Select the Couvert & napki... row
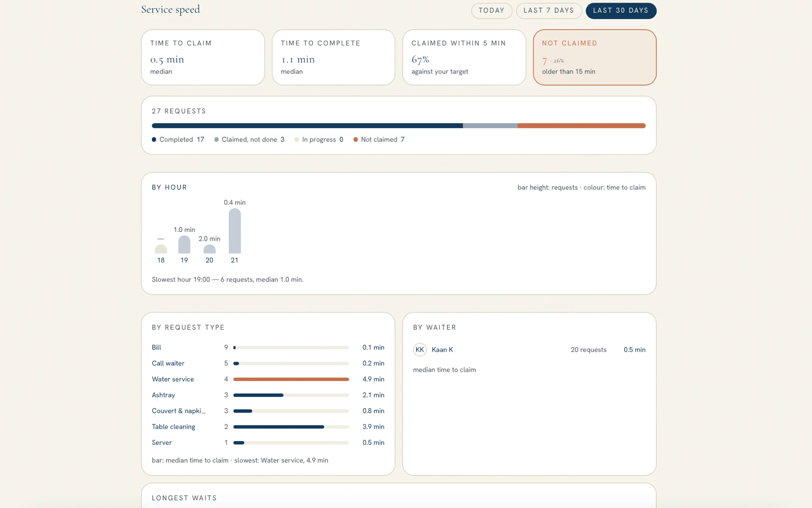This screenshot has height=508, width=812. pyautogui.click(x=268, y=411)
